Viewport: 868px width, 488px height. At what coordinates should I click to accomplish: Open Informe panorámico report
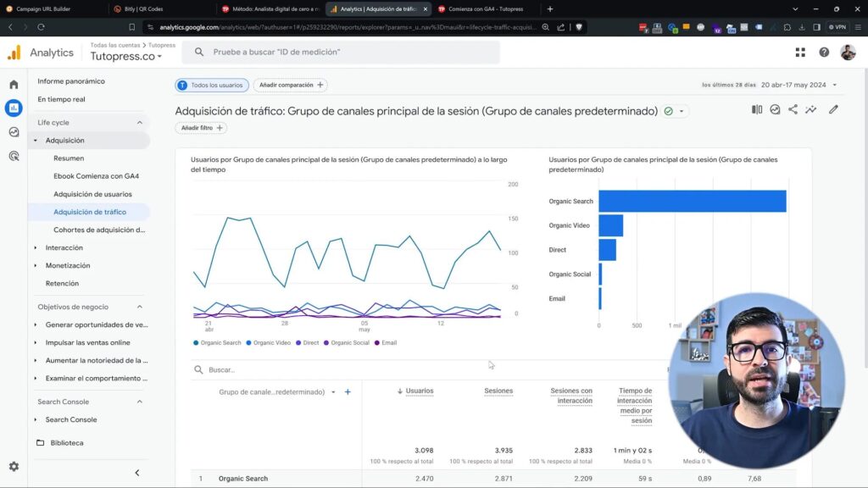click(x=71, y=81)
